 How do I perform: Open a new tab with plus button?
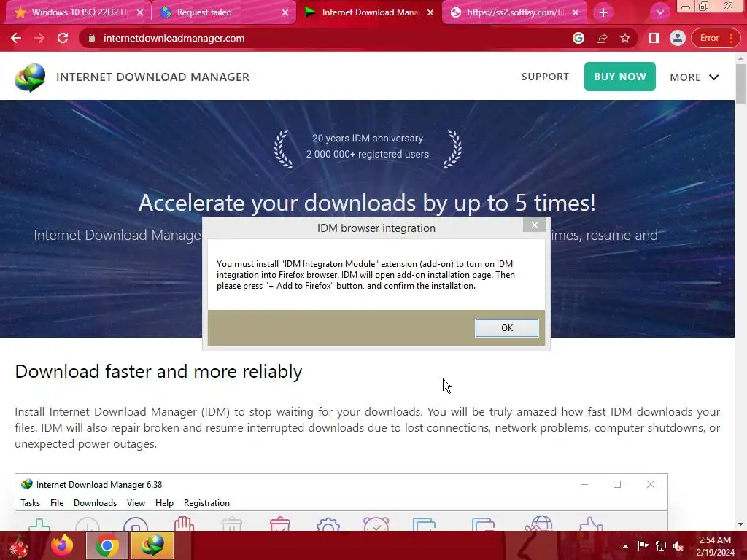pos(603,12)
